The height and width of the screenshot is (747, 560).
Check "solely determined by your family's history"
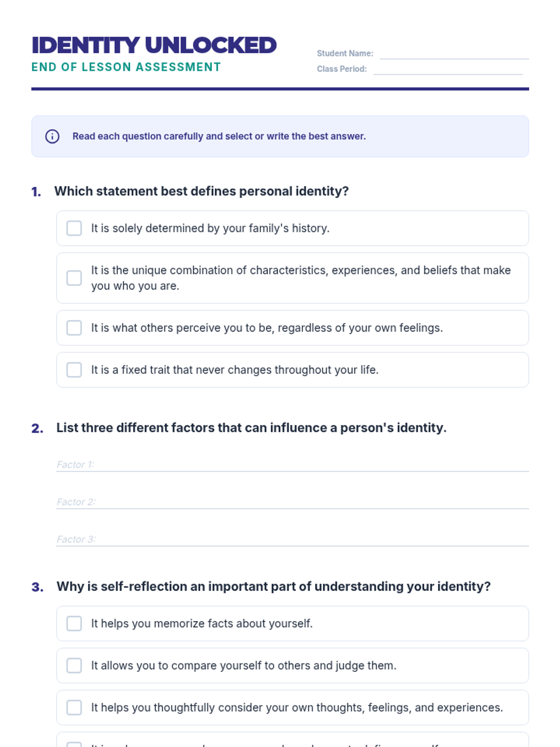(x=74, y=228)
